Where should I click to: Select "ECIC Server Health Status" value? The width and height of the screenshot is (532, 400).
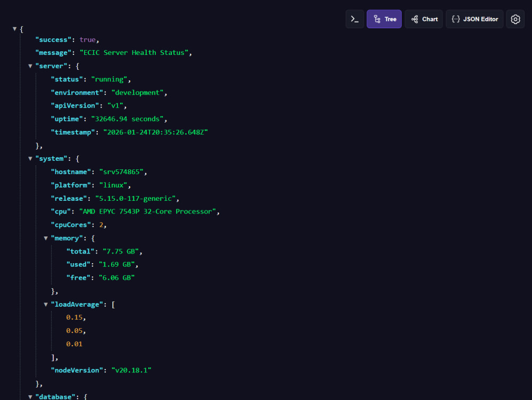tap(134, 53)
